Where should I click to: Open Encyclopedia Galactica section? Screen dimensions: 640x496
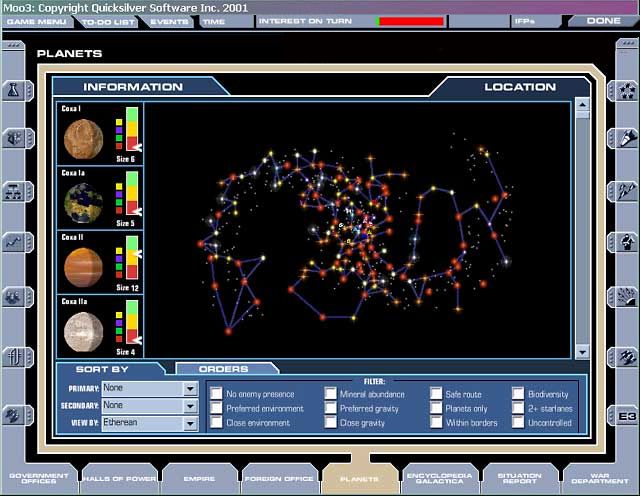click(x=440, y=478)
